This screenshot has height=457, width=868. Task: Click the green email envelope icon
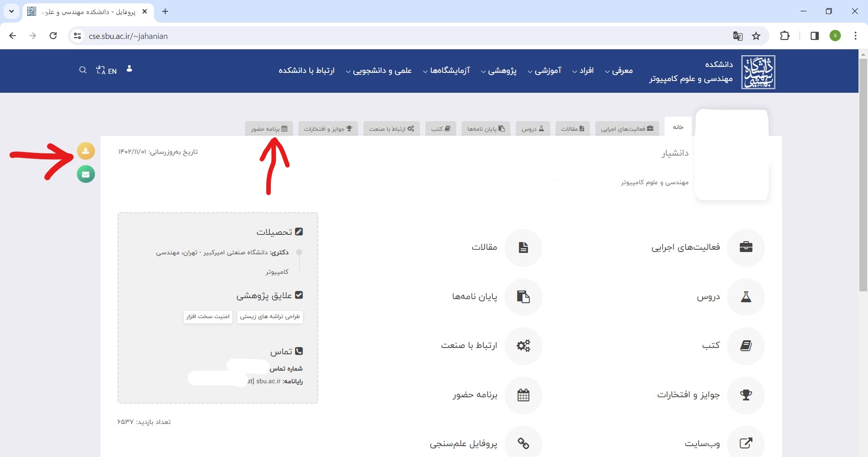coord(86,174)
